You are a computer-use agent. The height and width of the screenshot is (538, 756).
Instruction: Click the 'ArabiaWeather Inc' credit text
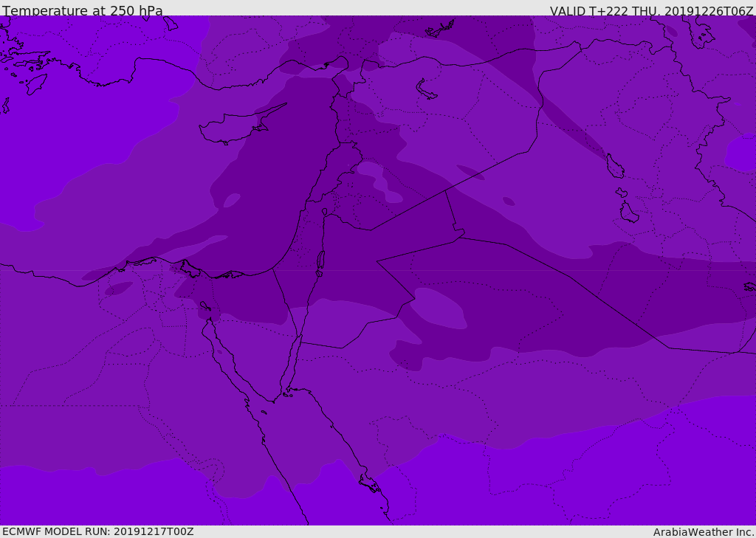(704, 532)
